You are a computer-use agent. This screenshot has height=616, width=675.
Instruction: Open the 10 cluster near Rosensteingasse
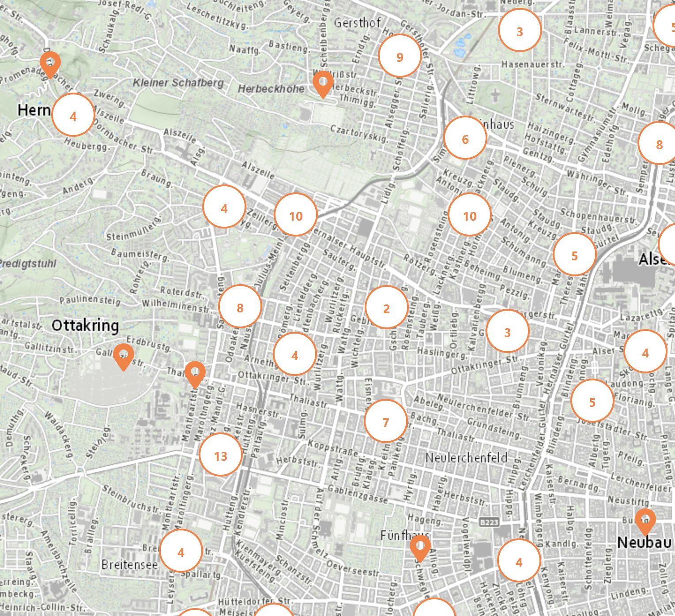[x=469, y=216]
